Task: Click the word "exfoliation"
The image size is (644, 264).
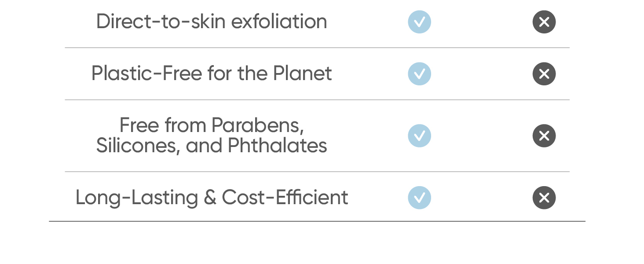Action: [279, 22]
